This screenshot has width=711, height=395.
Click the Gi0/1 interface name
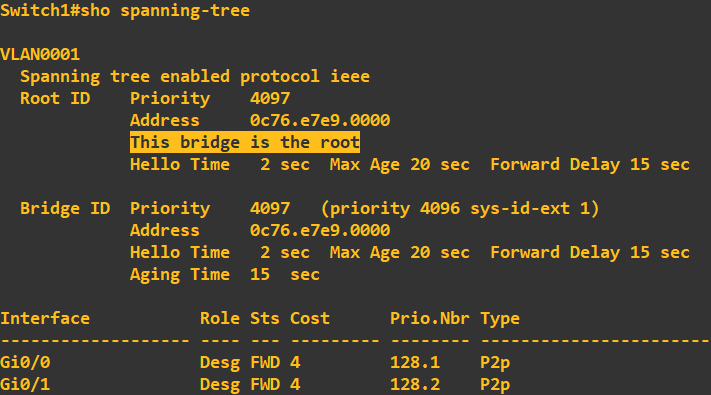[x=25, y=385]
